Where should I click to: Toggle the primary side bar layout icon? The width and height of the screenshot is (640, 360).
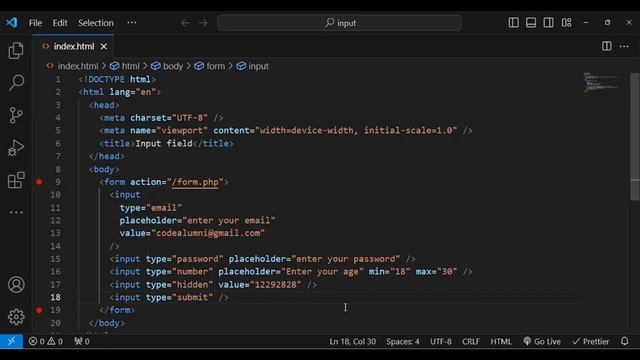pyautogui.click(x=513, y=22)
